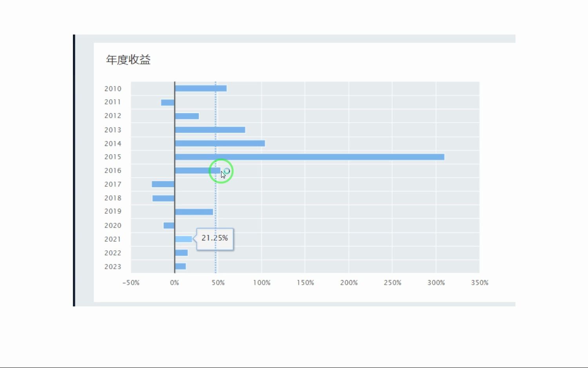Click the long 2015 return bar

(x=310, y=157)
